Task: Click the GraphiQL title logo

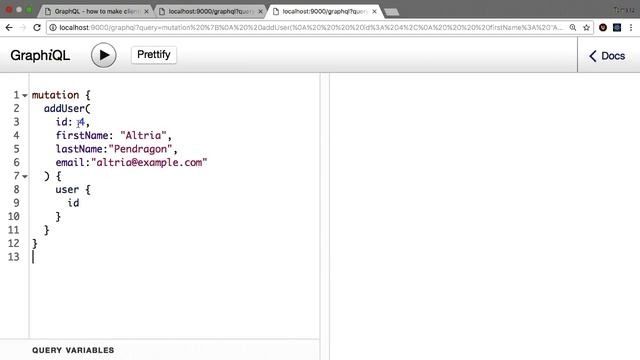Action: point(40,55)
